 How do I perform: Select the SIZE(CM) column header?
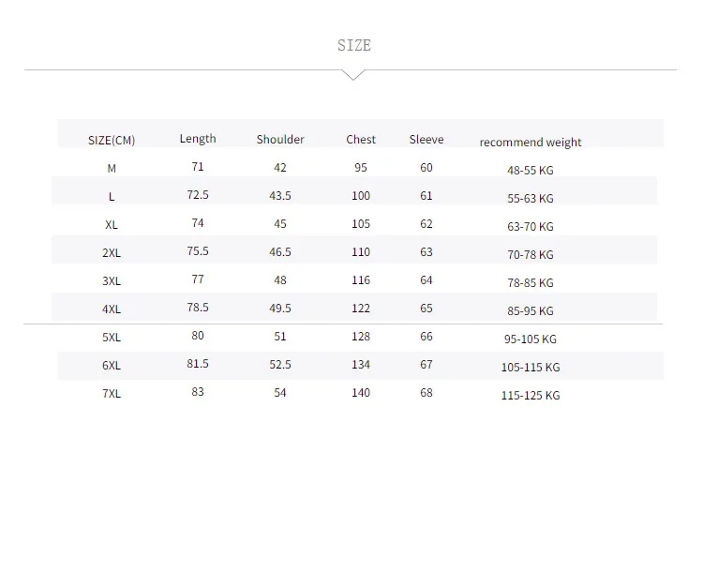click(112, 141)
